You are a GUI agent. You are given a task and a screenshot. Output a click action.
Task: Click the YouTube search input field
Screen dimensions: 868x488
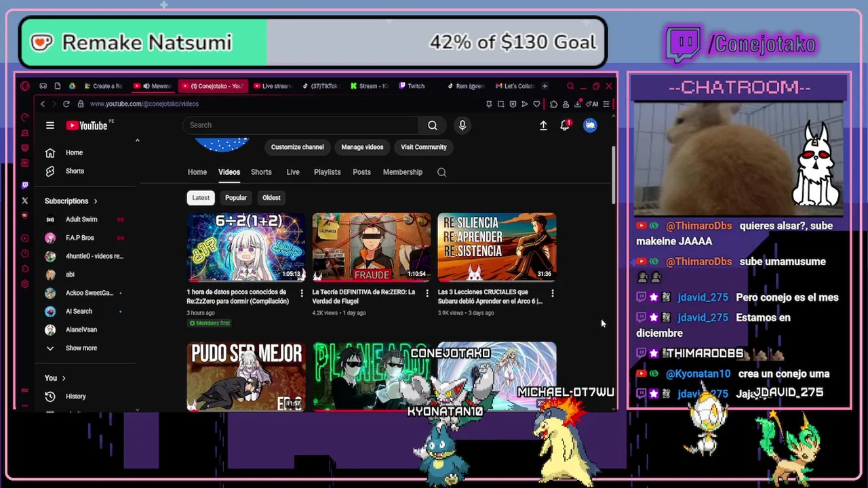tap(301, 125)
